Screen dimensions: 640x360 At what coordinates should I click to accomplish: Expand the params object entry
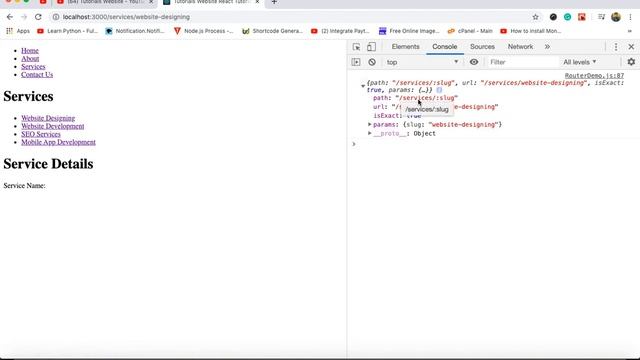point(369,124)
